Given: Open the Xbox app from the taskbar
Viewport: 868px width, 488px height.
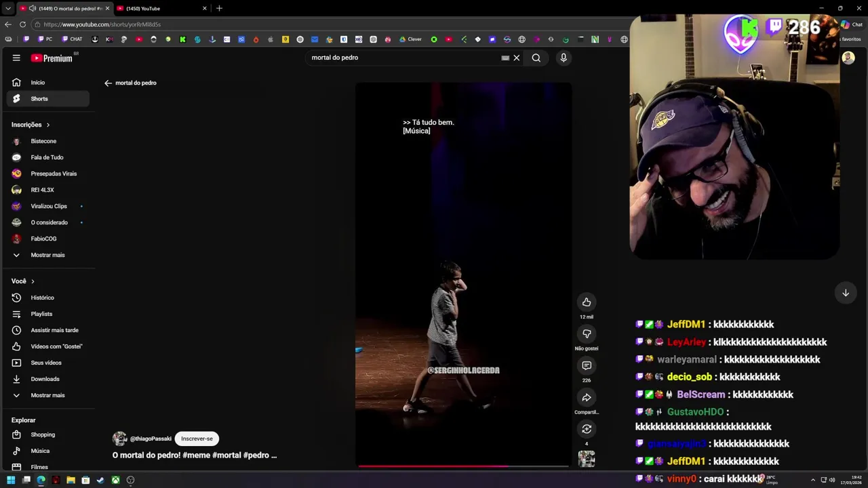Looking at the screenshot, I should coord(116,480).
